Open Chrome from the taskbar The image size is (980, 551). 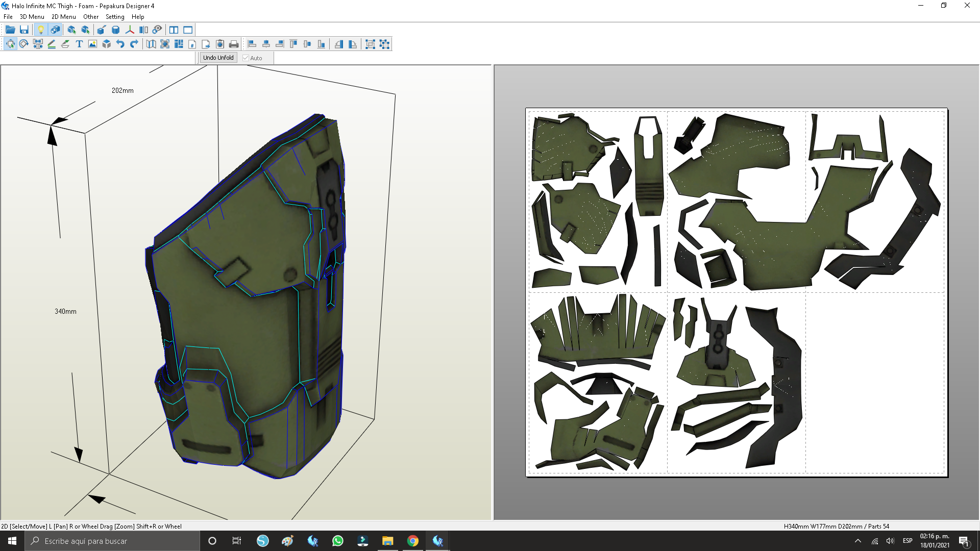click(x=412, y=541)
